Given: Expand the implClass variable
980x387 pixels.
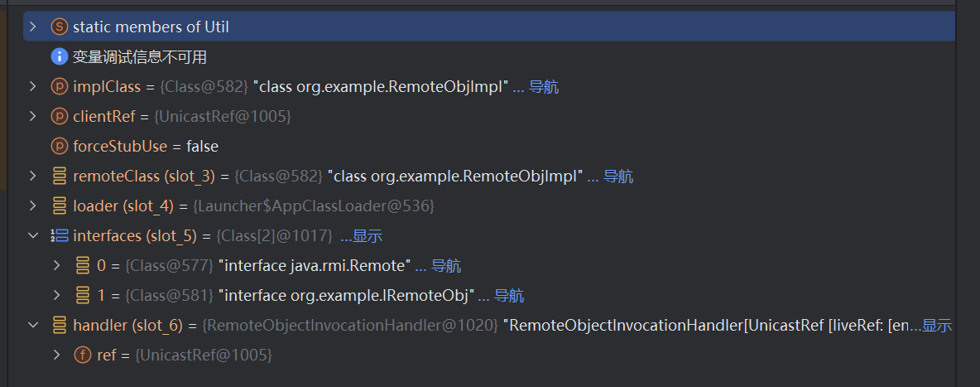Looking at the screenshot, I should point(33,87).
